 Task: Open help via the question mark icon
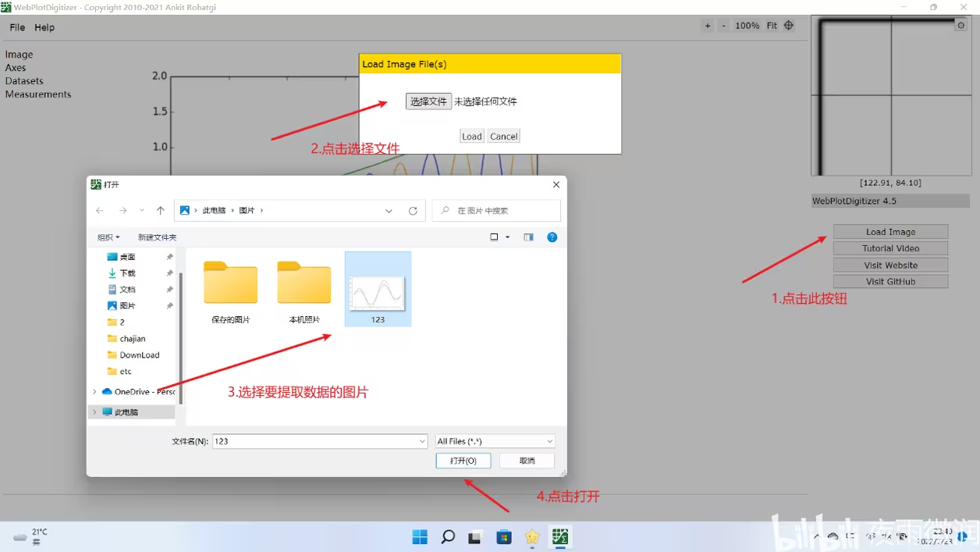(552, 237)
